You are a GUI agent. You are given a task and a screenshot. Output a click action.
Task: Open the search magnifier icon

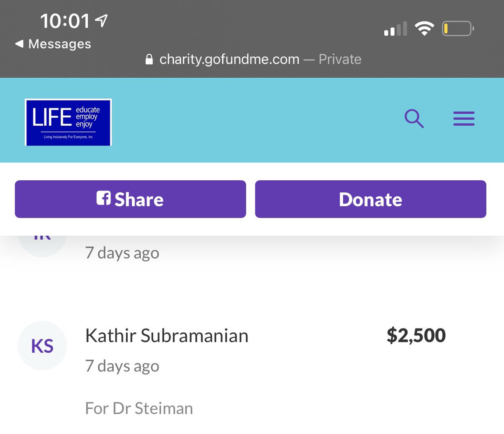click(414, 118)
